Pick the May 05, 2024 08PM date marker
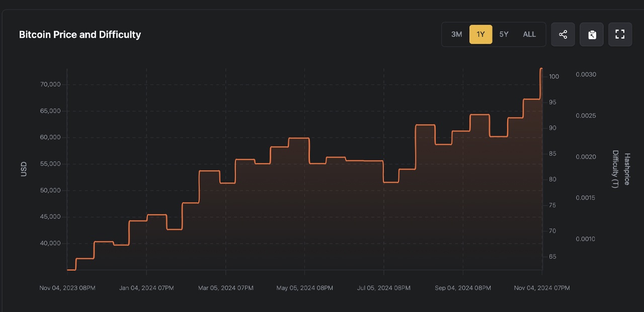 pyautogui.click(x=304, y=288)
